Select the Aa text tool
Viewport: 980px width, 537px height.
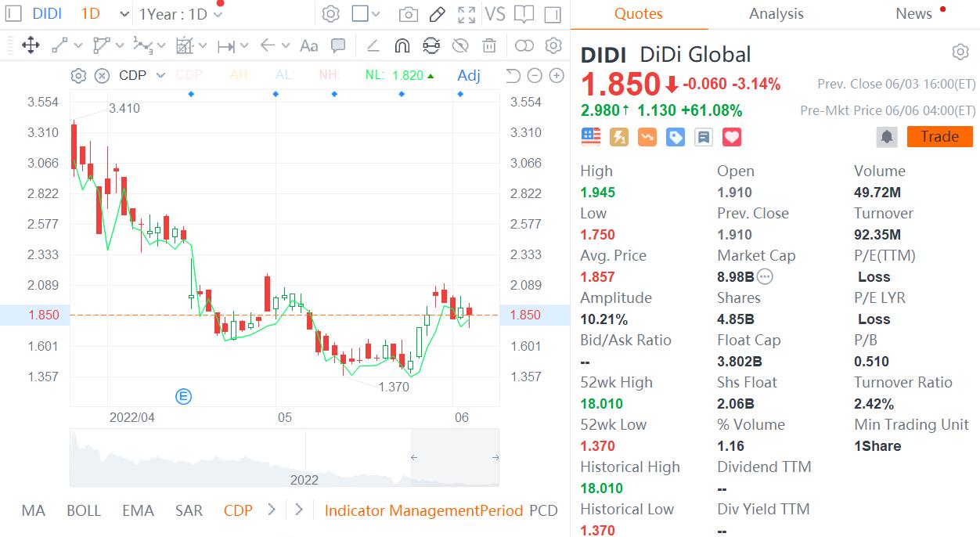click(x=309, y=45)
